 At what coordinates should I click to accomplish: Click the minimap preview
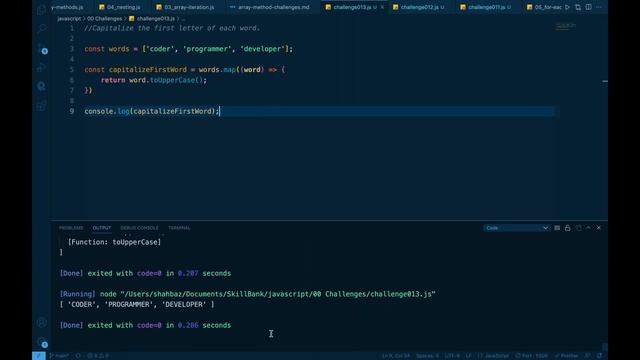[x=566, y=26]
